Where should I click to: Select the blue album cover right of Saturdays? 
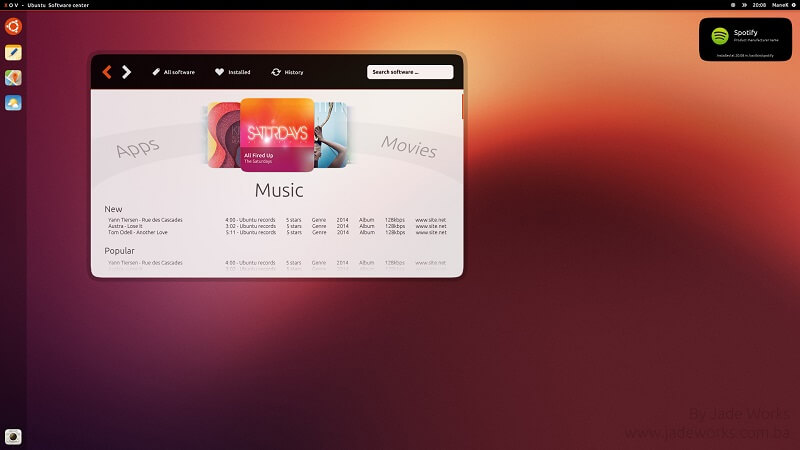coord(331,135)
